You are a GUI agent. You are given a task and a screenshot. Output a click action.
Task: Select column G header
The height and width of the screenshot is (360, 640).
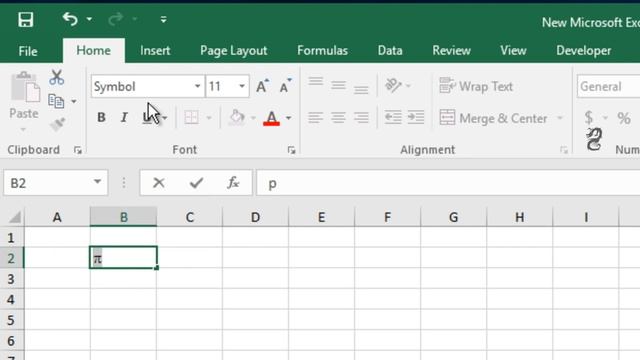coord(453,217)
